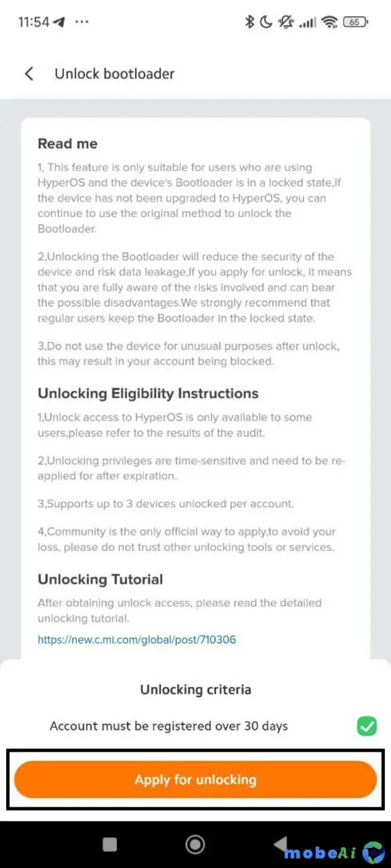Tap the recent apps square navigation icon
Viewport: 391px width, 868px height.
[x=109, y=844]
